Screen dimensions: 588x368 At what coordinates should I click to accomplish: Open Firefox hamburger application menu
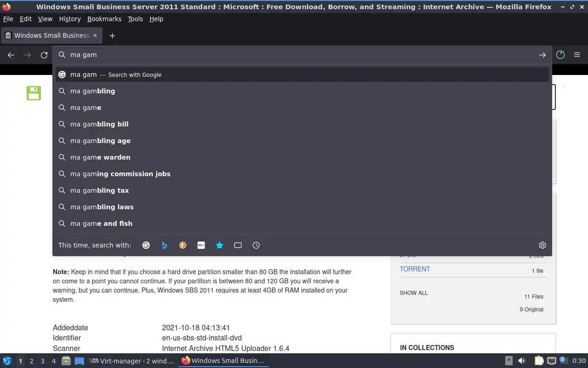(x=577, y=55)
